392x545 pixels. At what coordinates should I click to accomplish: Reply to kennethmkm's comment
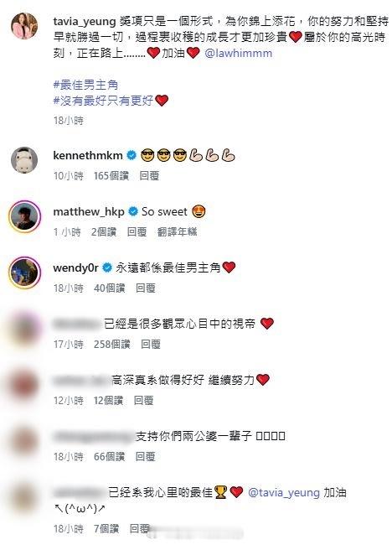click(x=149, y=175)
